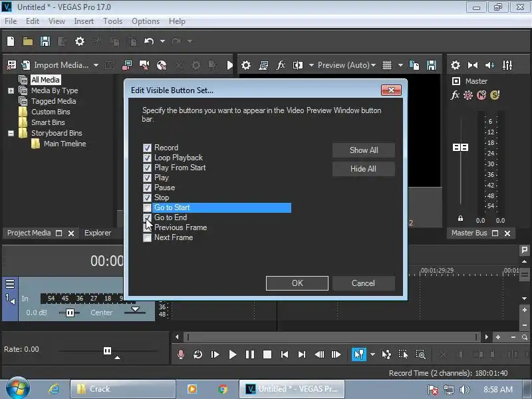Expand the Media By Type tree node
The width and height of the screenshot is (532, 399).
point(11,91)
